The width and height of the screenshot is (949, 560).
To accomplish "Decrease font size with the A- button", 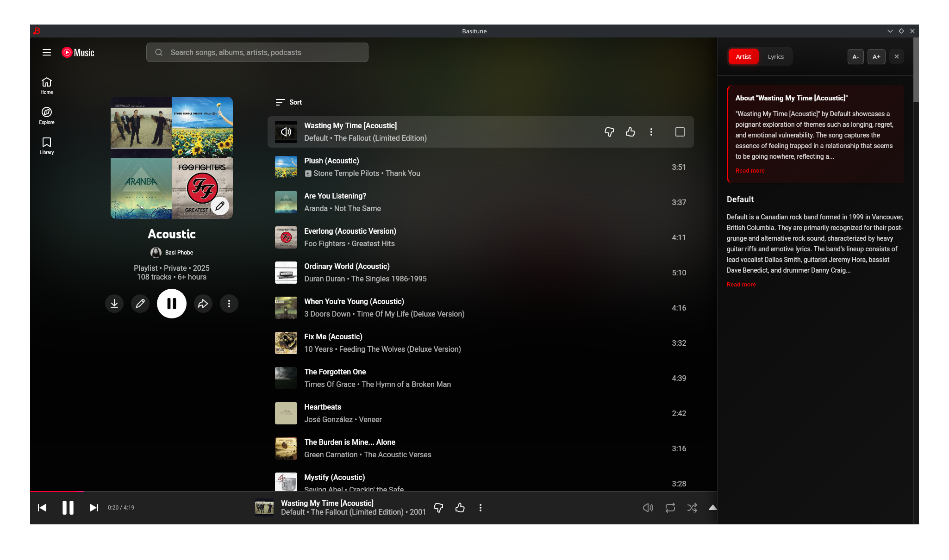I will 855,56.
